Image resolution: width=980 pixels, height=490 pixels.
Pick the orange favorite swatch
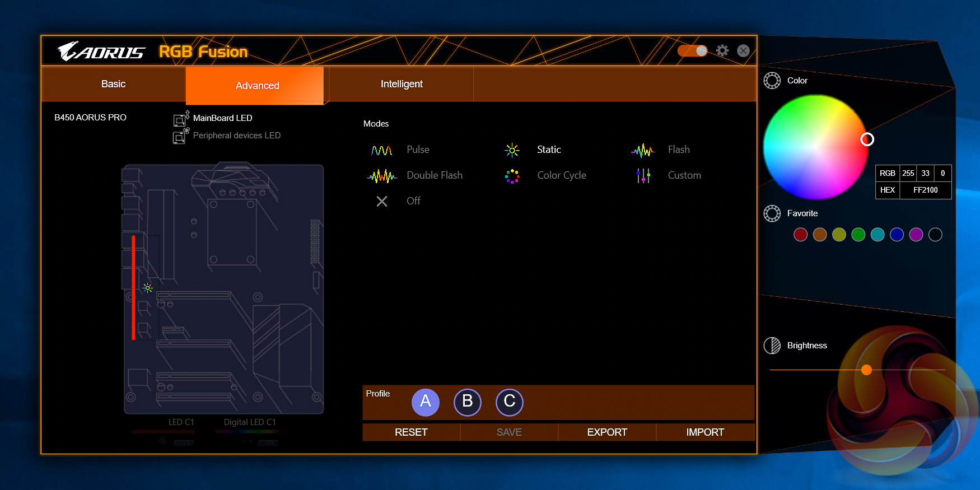coord(820,235)
